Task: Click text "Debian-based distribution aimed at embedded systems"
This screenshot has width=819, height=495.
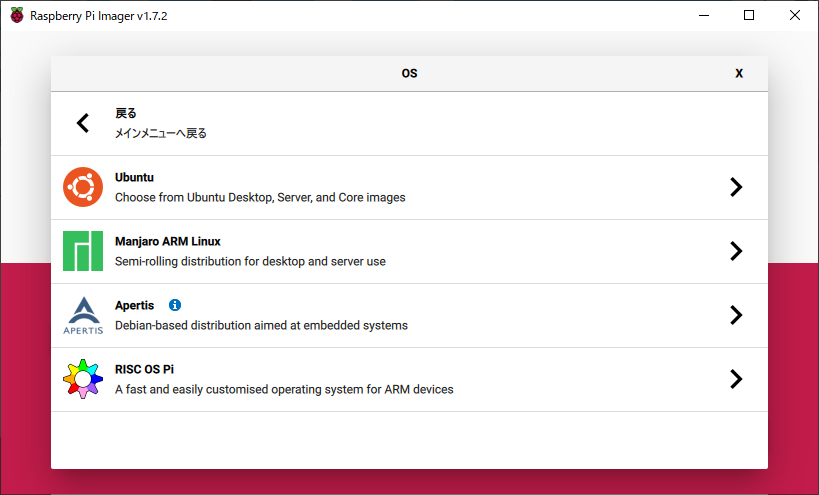Action: tap(261, 326)
